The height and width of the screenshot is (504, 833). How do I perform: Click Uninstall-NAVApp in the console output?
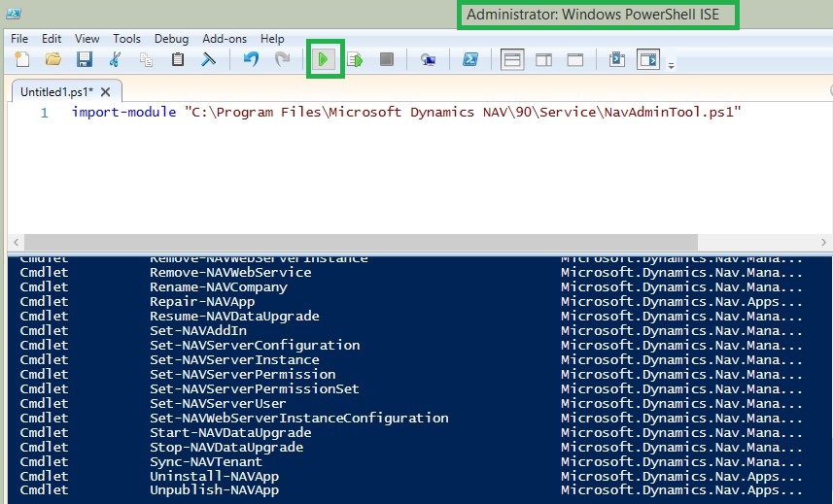pos(214,477)
